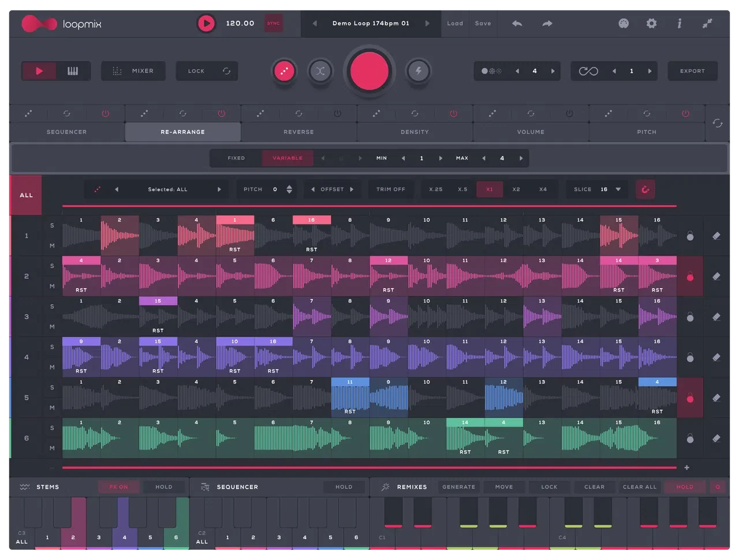Toggle the Sequencer power button
The height and width of the screenshot is (560, 739).
pos(105,114)
